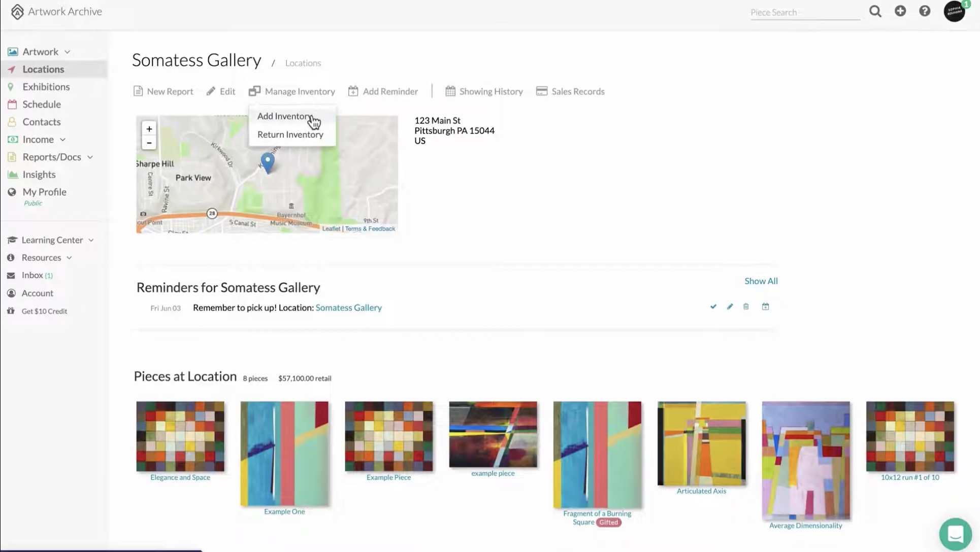The image size is (980, 552).
Task: Click the Exhibitions pin icon
Action: pos(11,87)
